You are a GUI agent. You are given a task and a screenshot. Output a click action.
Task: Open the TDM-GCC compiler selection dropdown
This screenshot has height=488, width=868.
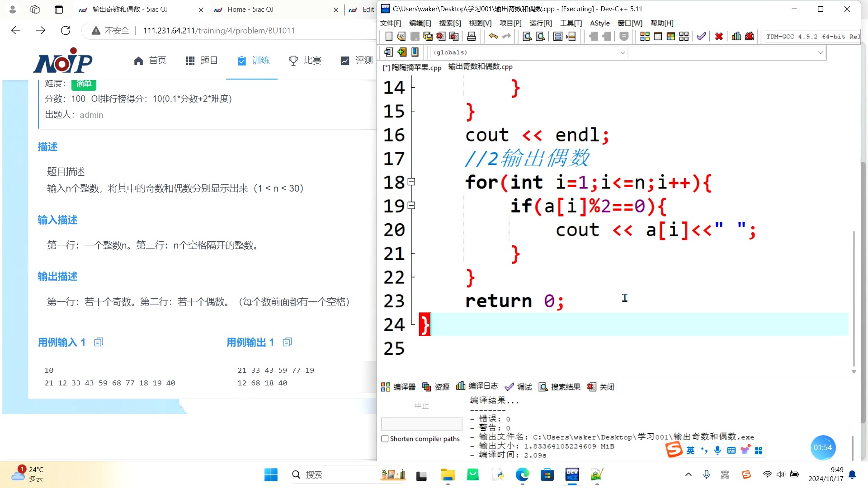(811, 37)
